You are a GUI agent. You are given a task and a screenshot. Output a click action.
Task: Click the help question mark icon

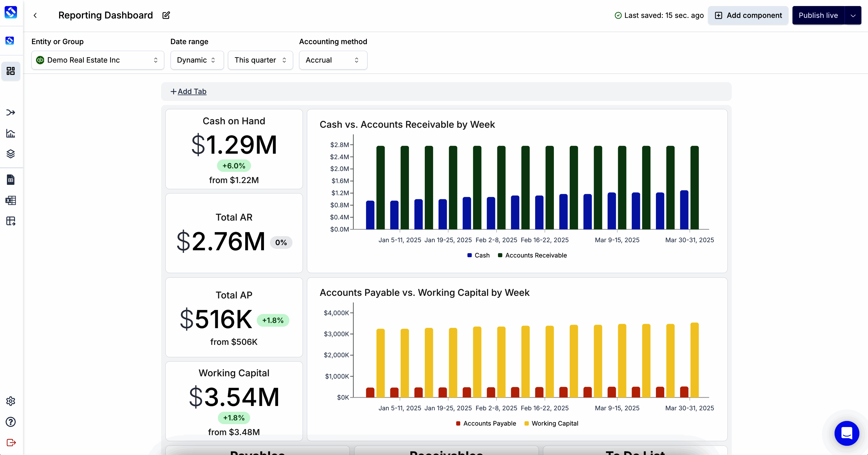pyautogui.click(x=11, y=422)
